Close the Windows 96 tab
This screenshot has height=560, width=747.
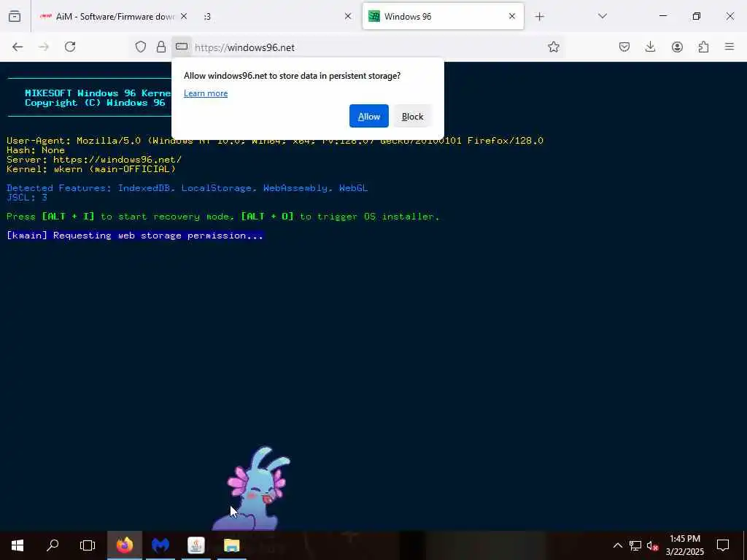[x=512, y=16]
